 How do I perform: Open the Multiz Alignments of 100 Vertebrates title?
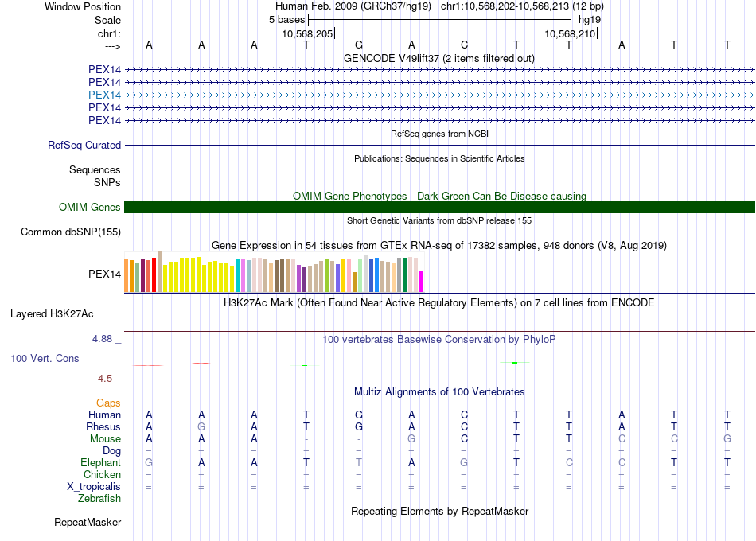(439, 392)
